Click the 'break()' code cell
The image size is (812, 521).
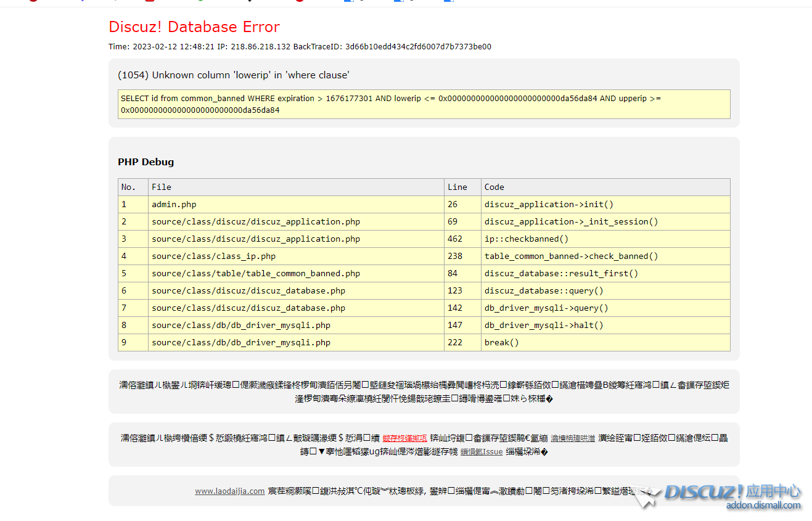pos(605,342)
